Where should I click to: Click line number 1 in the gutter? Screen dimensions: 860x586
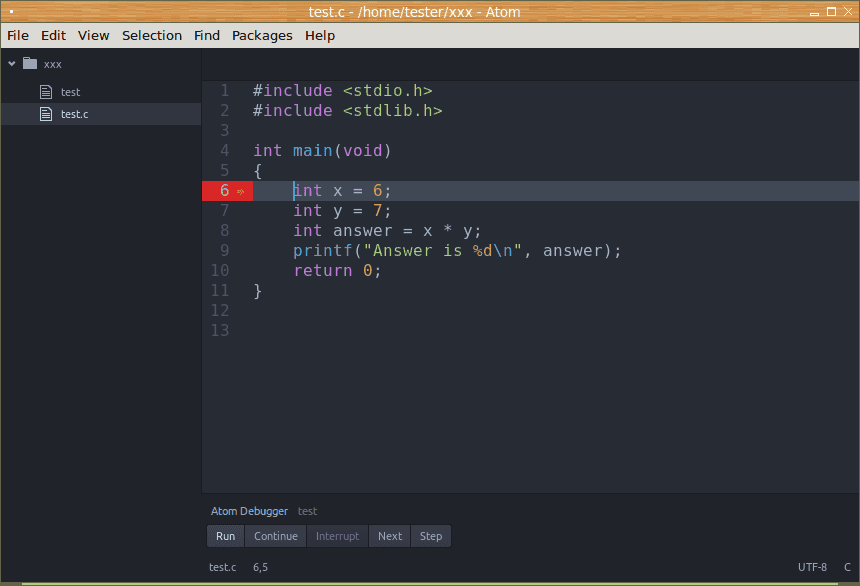(x=225, y=91)
